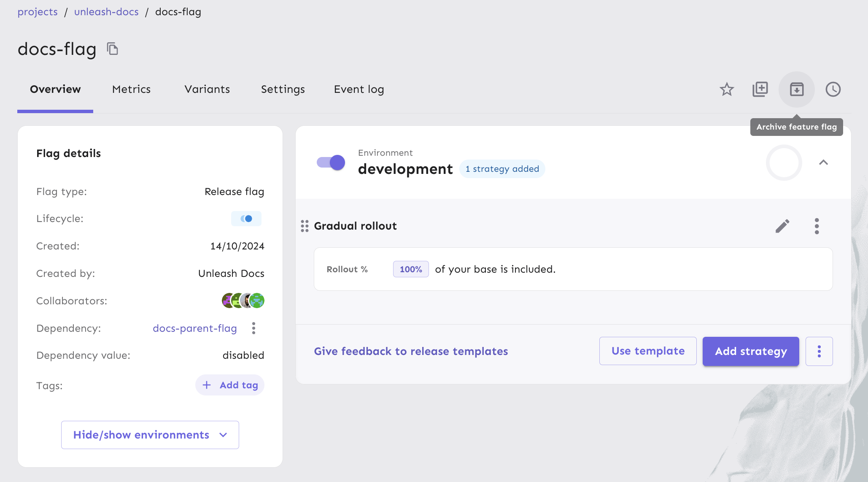Open the Hide/show environments dropdown
This screenshot has height=482, width=868.
pyautogui.click(x=150, y=435)
